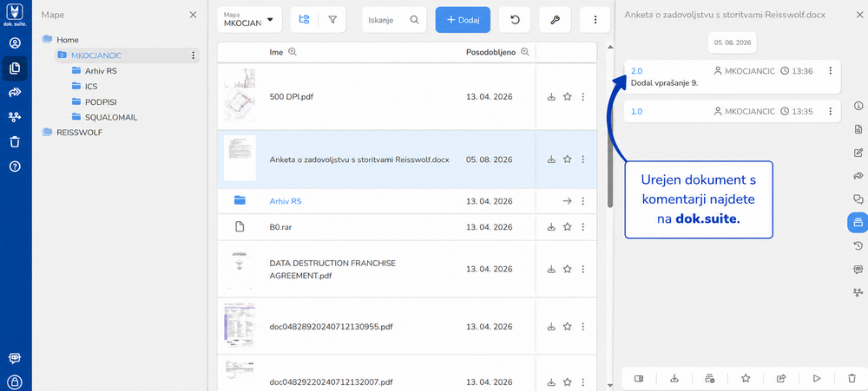Click the export share icon in bottom toolbar
868x391 pixels.
click(x=781, y=378)
